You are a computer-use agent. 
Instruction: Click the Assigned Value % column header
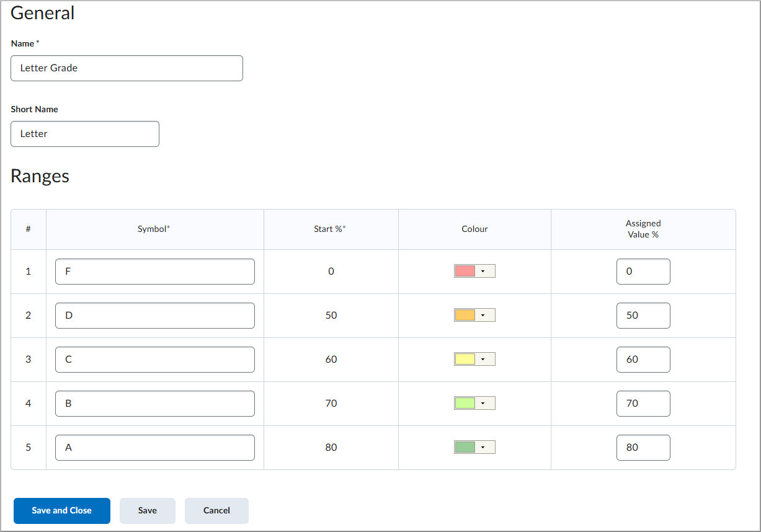tap(643, 229)
